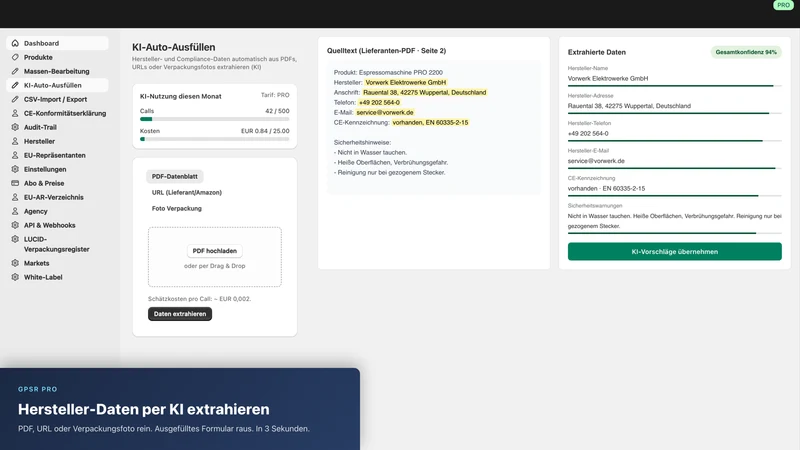Click 'Nicht in Wasser tauchen.' source line
This screenshot has height=450, width=800.
370,153
